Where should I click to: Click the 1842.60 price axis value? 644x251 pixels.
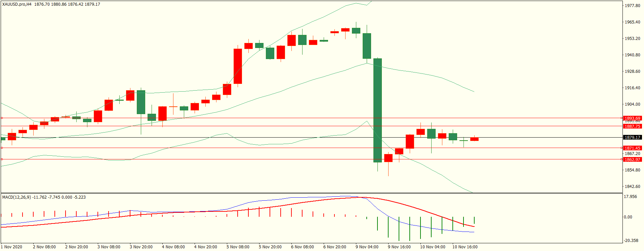click(633, 187)
